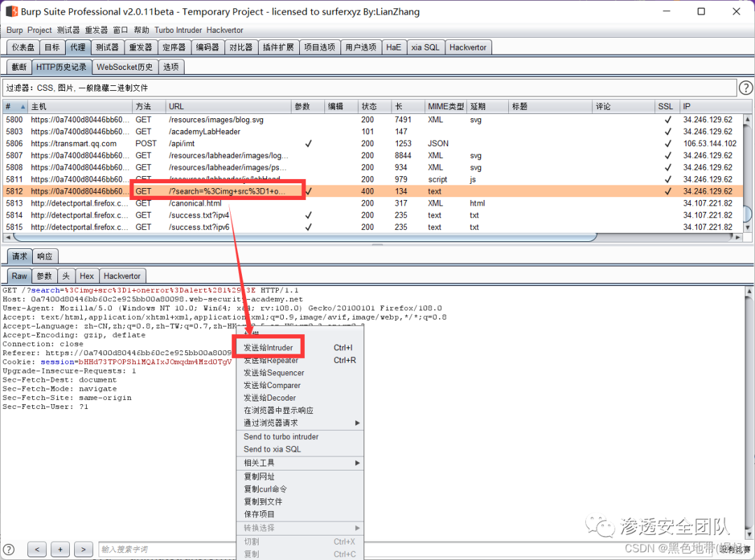Screen dimensions: 755x560
Task: Choose 复制网址 from context menu
Action: click(x=300, y=476)
